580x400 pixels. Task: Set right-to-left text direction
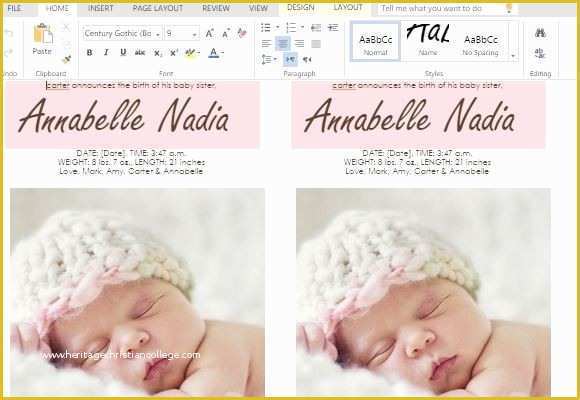pos(307,60)
